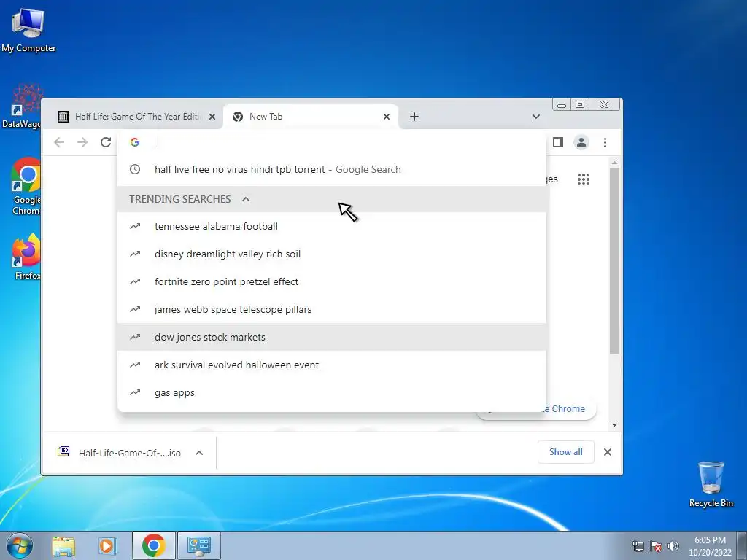Choose tennessee alabama football suggestion
The width and height of the screenshot is (747, 560).
click(332, 226)
